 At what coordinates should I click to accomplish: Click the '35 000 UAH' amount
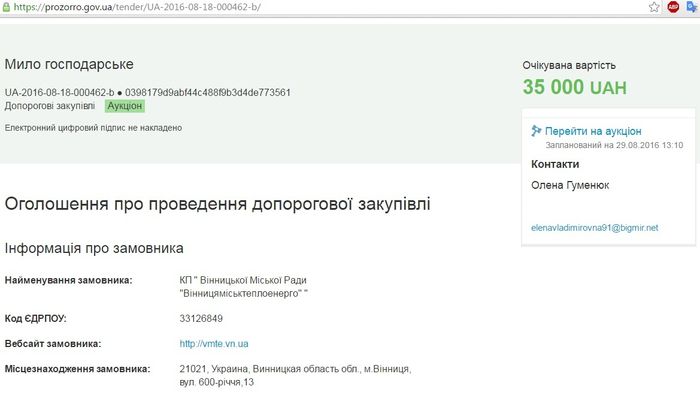[x=575, y=87]
